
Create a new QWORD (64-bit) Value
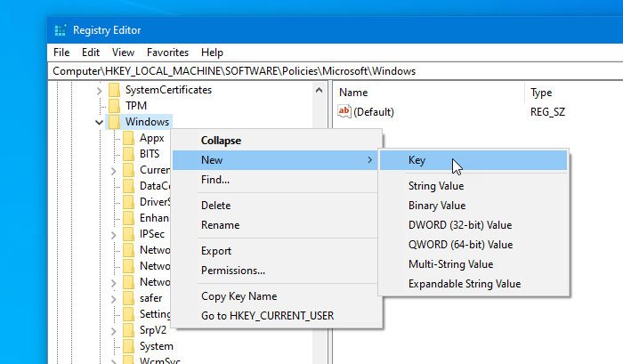[473, 245]
